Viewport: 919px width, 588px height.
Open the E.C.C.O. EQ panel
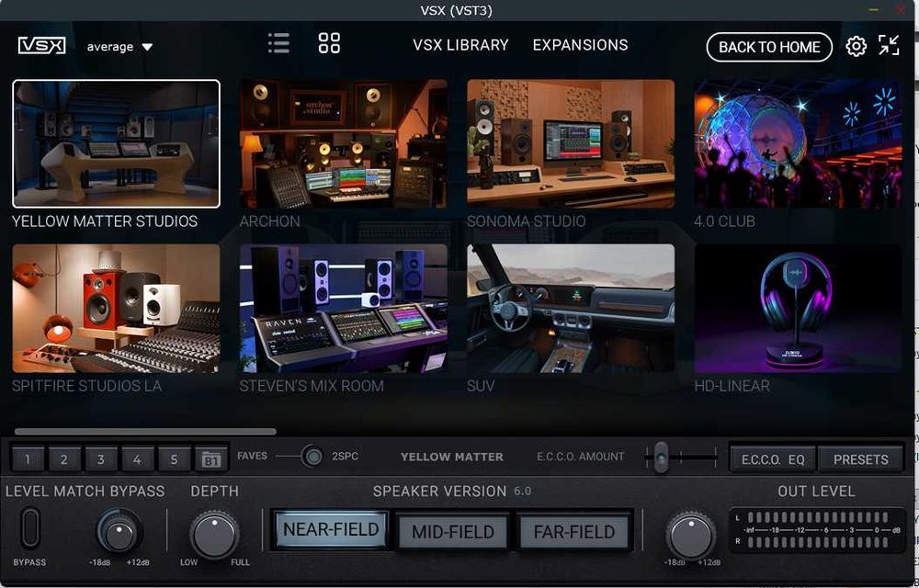click(773, 459)
